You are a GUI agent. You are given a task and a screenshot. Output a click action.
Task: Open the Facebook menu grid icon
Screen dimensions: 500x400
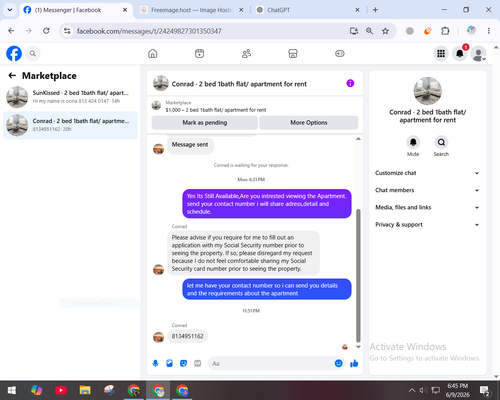[441, 53]
